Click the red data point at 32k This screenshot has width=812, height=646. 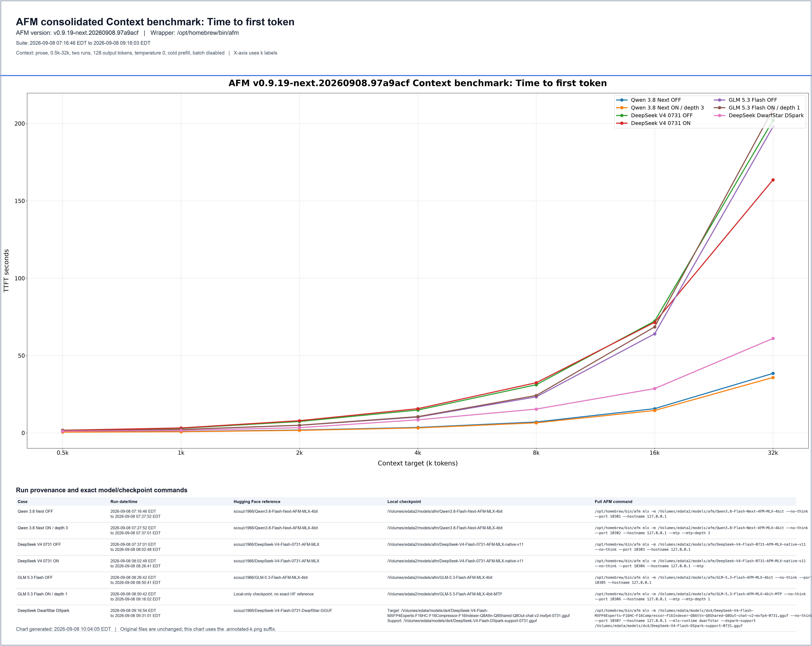click(773, 180)
